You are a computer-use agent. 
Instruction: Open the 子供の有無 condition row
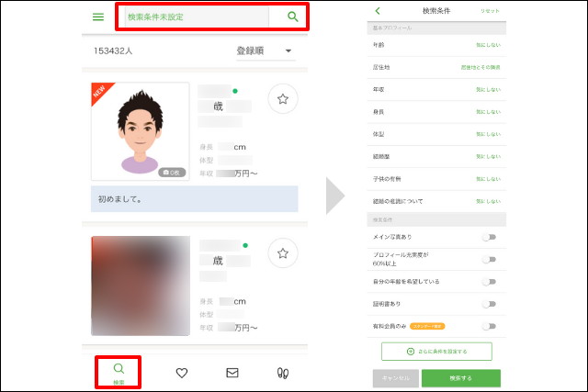[x=436, y=179]
